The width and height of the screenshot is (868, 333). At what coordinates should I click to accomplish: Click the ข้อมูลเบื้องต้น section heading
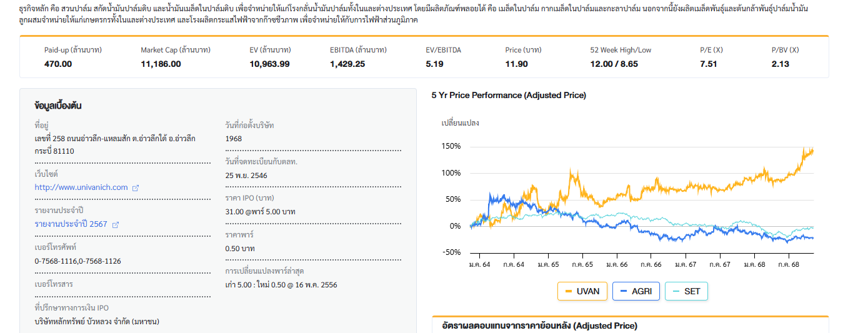coord(58,106)
